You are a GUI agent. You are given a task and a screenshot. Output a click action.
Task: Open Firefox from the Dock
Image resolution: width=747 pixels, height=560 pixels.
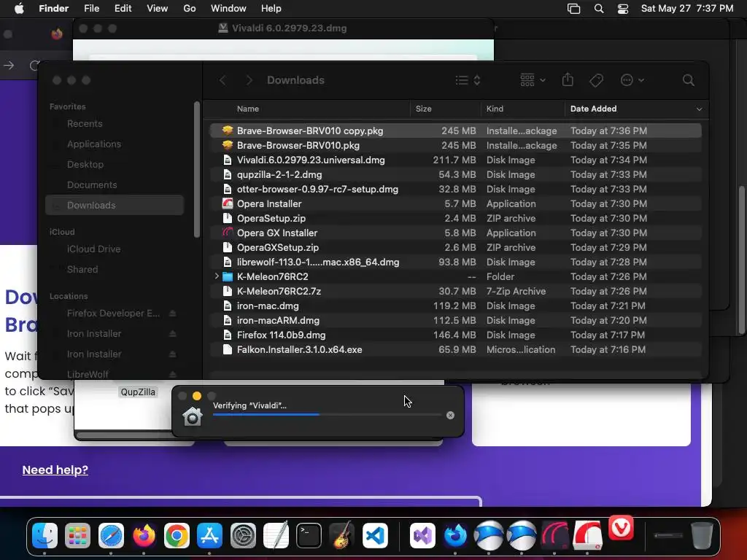pos(144,536)
